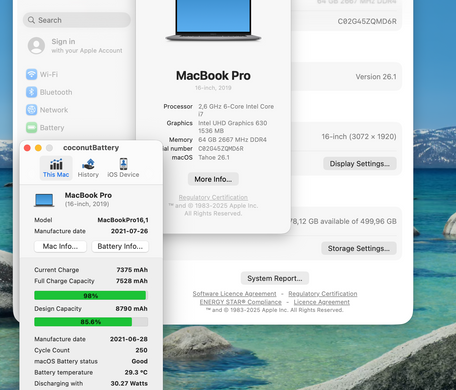Open System Report...

pos(275,278)
